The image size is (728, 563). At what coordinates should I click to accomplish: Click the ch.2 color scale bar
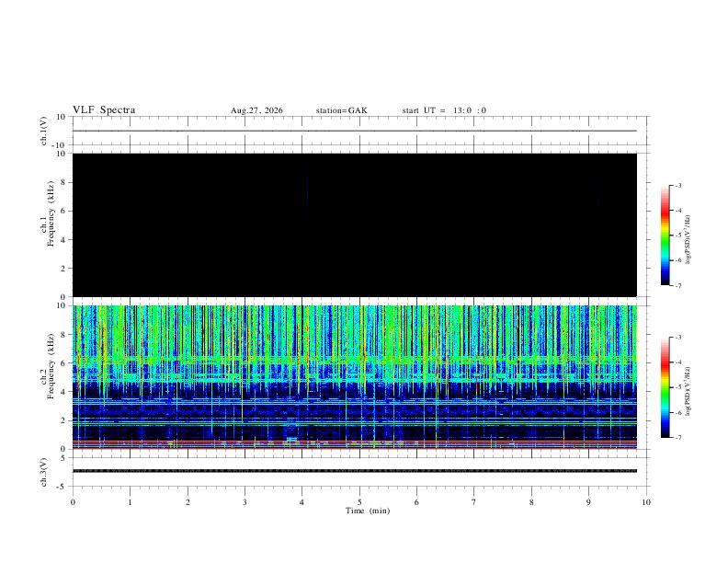point(665,387)
